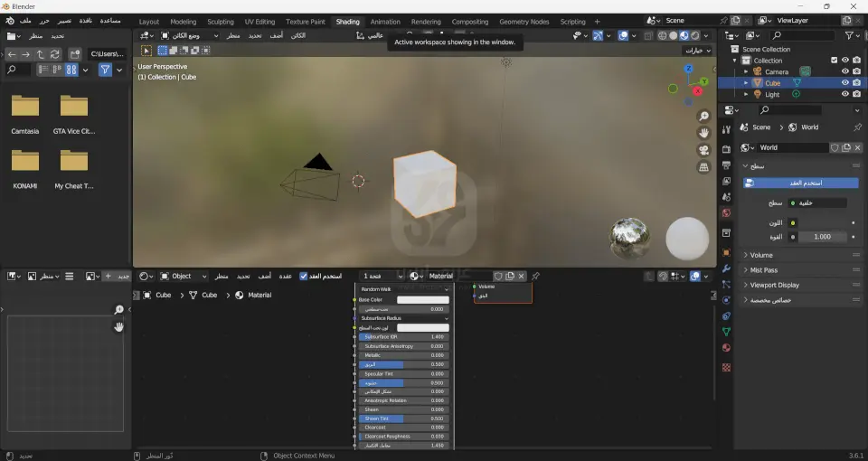Click the Base Color swatch in shader node
Viewport: 868px width, 461px height.
pyautogui.click(x=422, y=299)
